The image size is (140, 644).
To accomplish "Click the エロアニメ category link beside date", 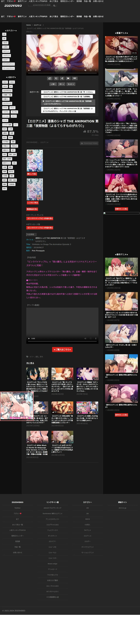I will click(x=44, y=142).
